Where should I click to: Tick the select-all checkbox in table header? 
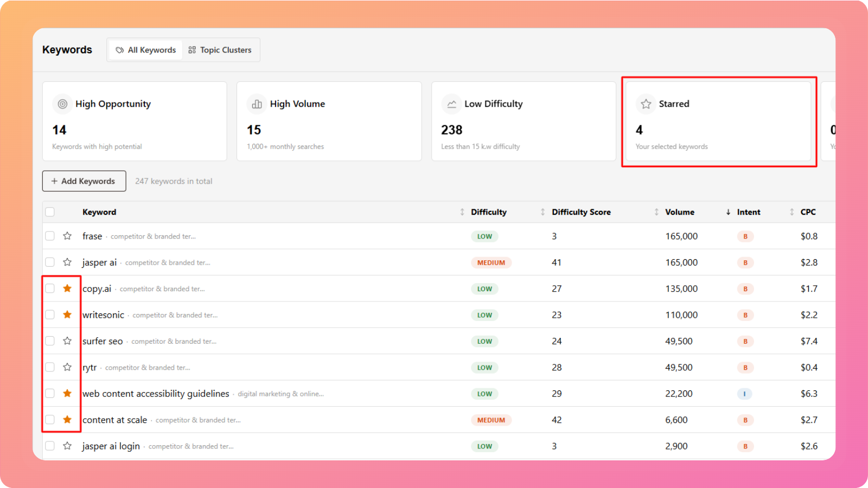tap(50, 212)
